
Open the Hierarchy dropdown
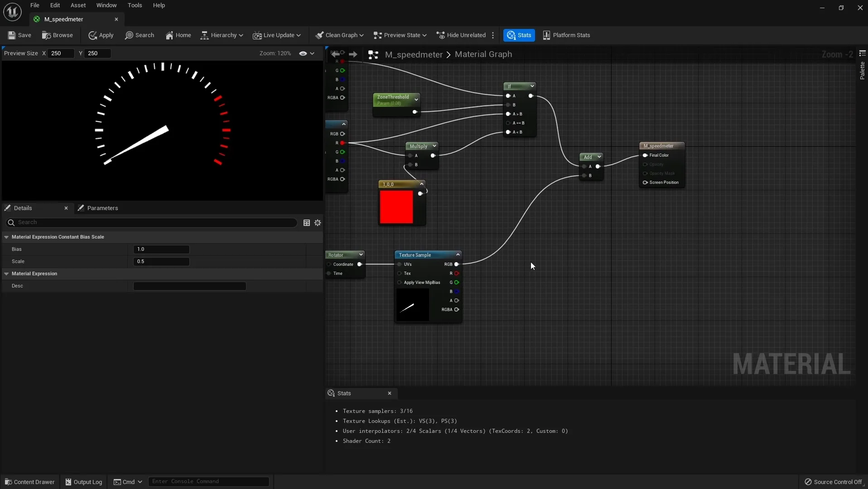point(221,35)
